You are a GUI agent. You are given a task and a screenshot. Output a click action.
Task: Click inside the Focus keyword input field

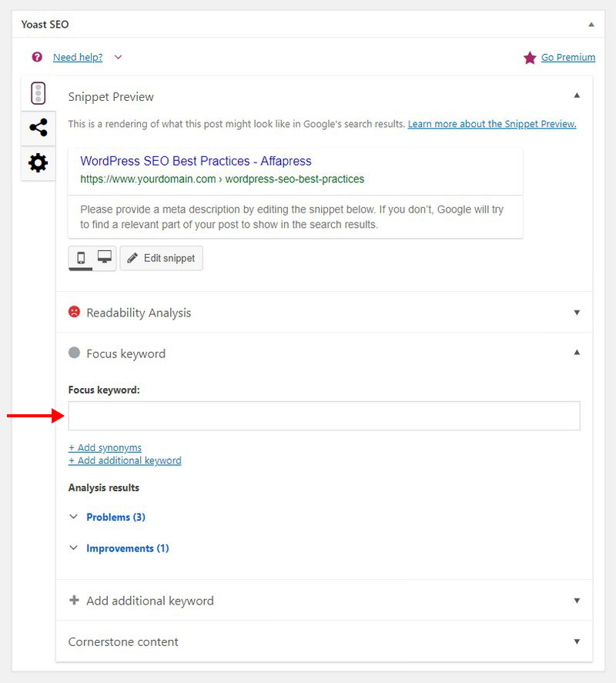(323, 416)
